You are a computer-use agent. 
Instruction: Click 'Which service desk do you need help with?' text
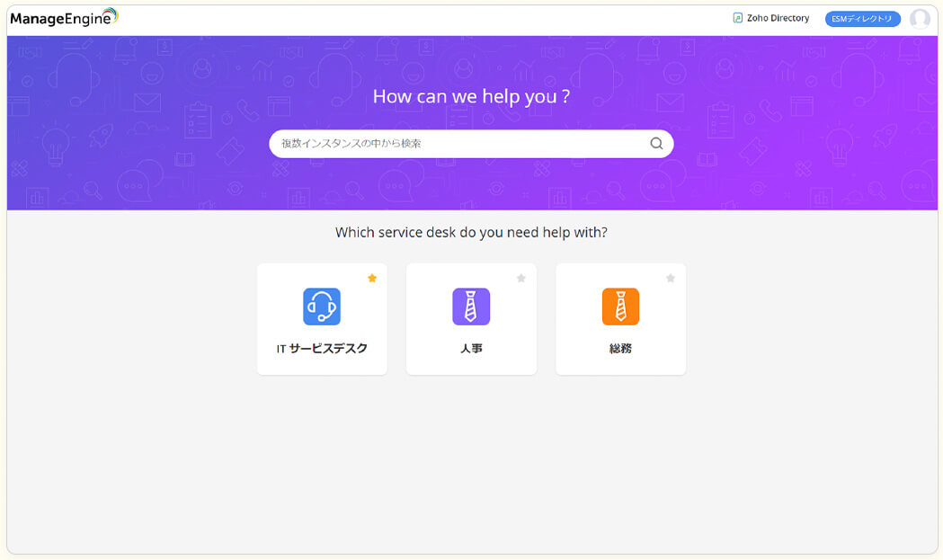471,232
